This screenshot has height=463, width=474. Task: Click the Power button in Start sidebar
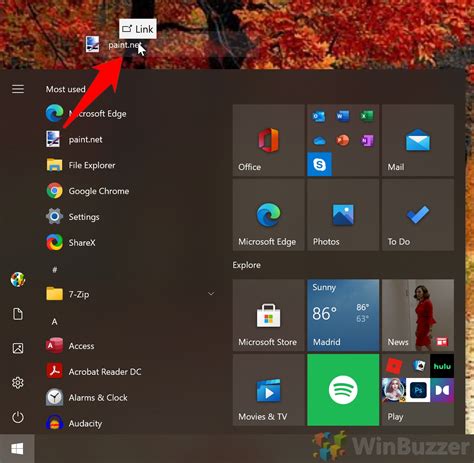coord(18,417)
